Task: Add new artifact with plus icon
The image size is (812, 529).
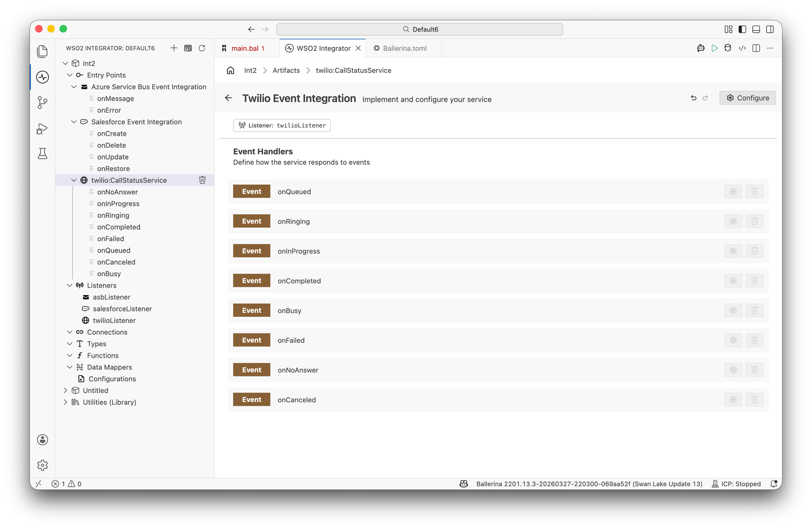Action: [174, 48]
